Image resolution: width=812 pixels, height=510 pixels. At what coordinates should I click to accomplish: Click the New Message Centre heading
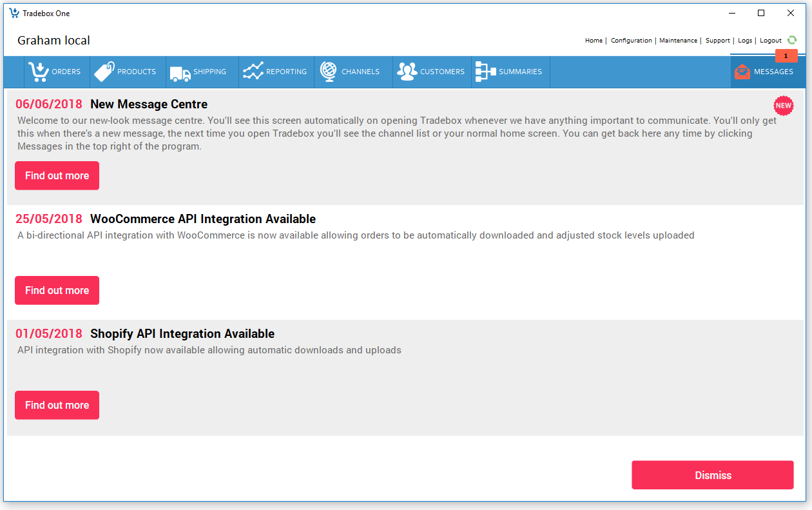click(149, 104)
